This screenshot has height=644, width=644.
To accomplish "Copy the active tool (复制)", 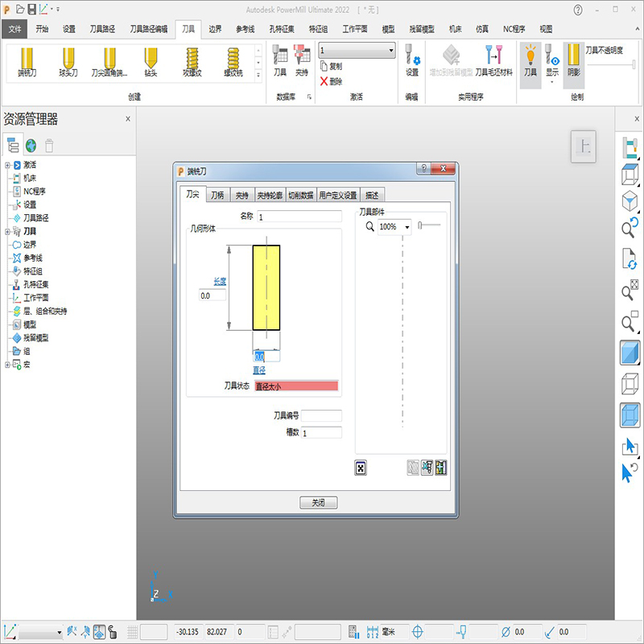I will pyautogui.click(x=331, y=66).
